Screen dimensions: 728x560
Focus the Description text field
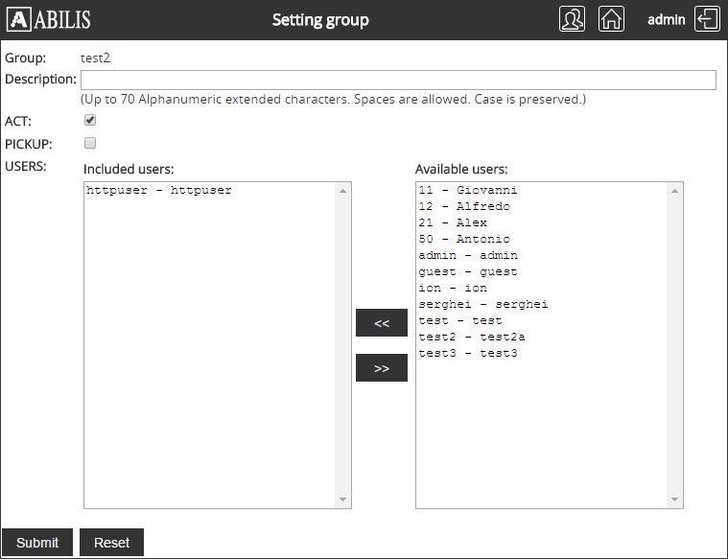(398, 80)
